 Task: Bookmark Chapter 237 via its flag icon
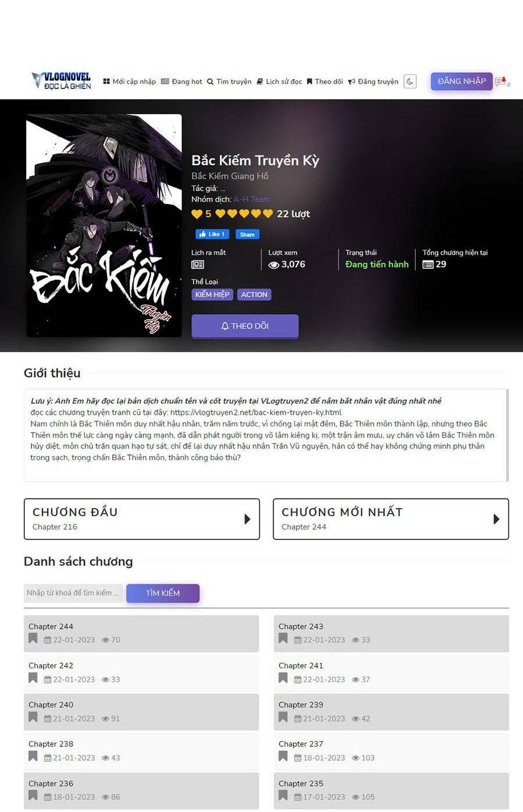[x=283, y=756]
